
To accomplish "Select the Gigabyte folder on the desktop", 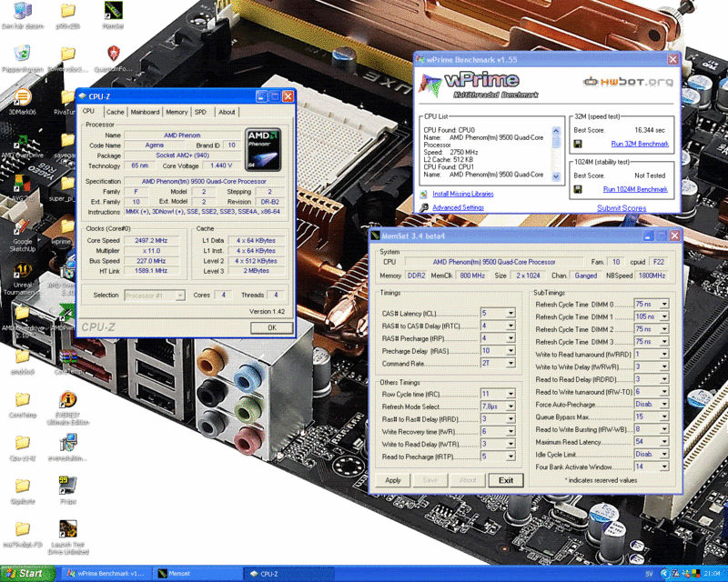I will pyautogui.click(x=22, y=486).
